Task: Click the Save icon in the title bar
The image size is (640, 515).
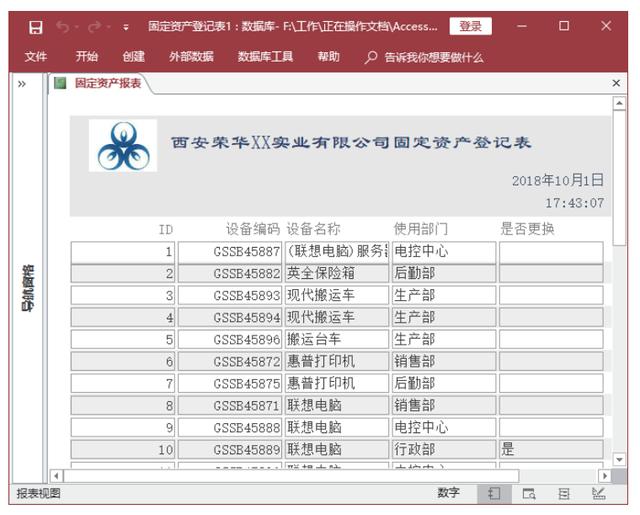Action: pyautogui.click(x=36, y=27)
